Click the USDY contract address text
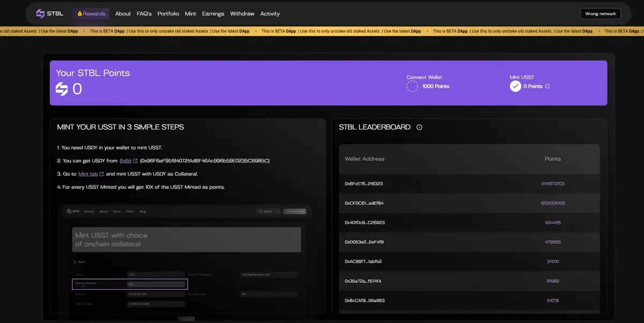This screenshot has height=323, width=644. (204, 161)
